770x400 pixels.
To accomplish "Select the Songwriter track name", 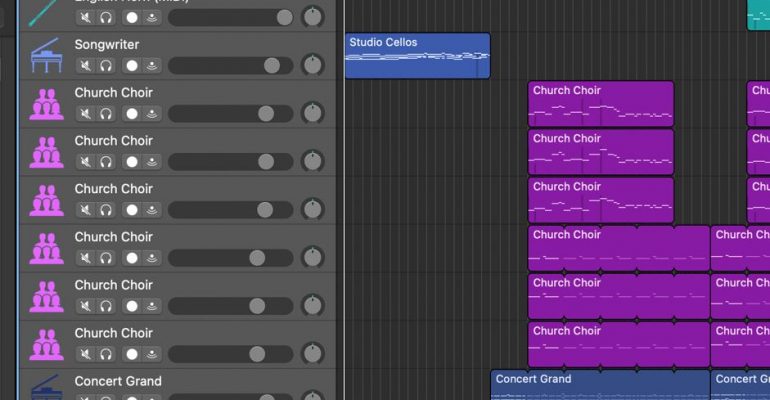I will (107, 45).
